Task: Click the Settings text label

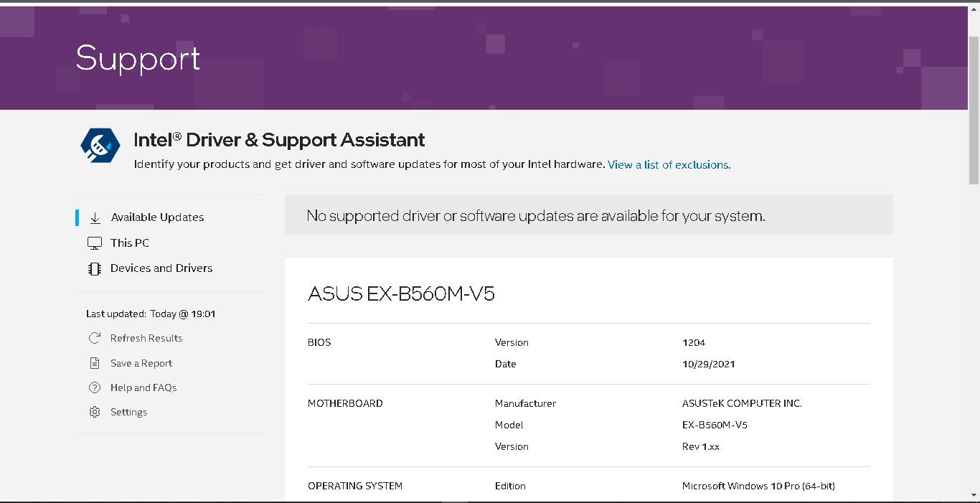Action: [128, 411]
